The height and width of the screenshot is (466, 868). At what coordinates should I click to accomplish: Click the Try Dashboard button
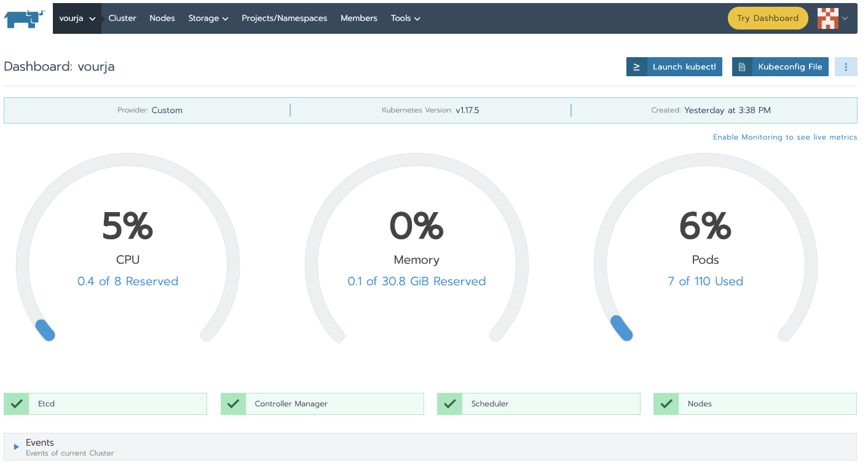pyautogui.click(x=768, y=18)
